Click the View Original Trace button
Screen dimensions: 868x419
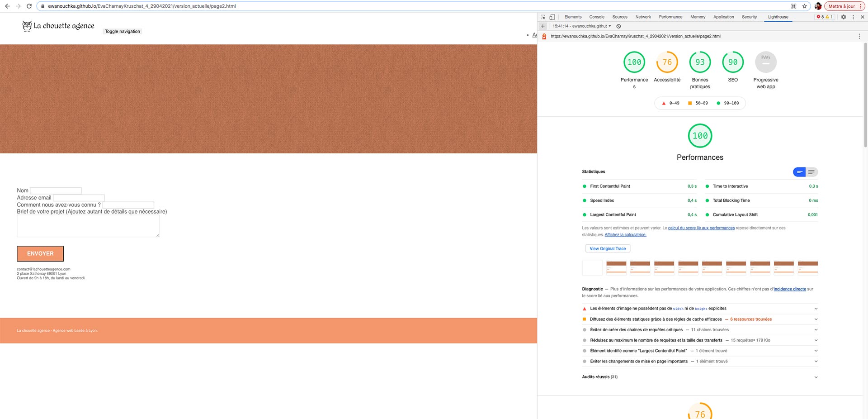608,248
